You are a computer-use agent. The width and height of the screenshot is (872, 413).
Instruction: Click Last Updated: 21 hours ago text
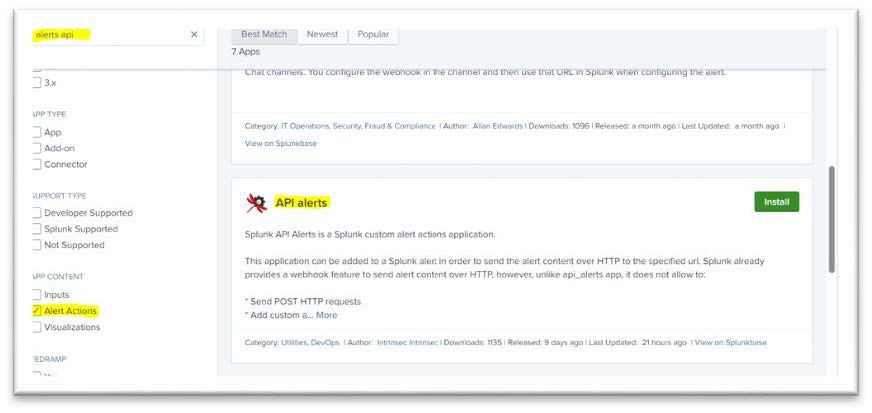(638, 342)
